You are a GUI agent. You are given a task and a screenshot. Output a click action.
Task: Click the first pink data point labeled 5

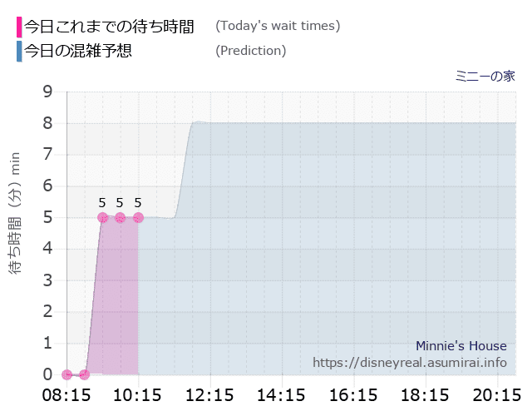click(103, 218)
